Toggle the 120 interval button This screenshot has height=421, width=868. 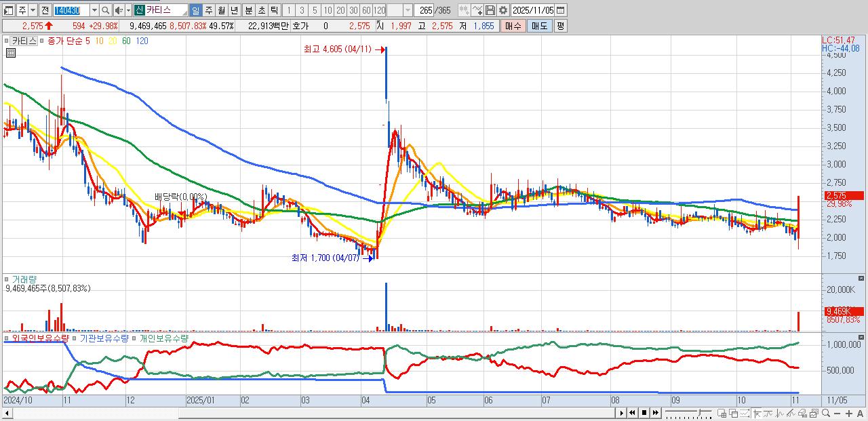[379, 11]
